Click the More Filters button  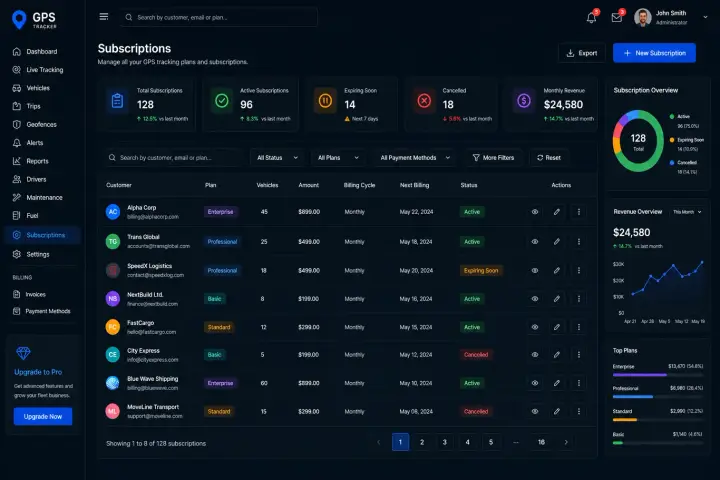click(493, 158)
